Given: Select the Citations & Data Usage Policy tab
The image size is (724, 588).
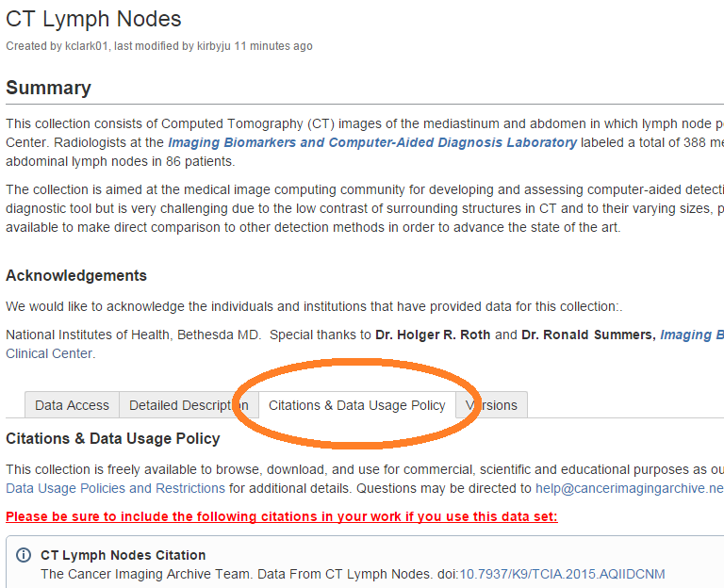Looking at the screenshot, I should 356,405.
